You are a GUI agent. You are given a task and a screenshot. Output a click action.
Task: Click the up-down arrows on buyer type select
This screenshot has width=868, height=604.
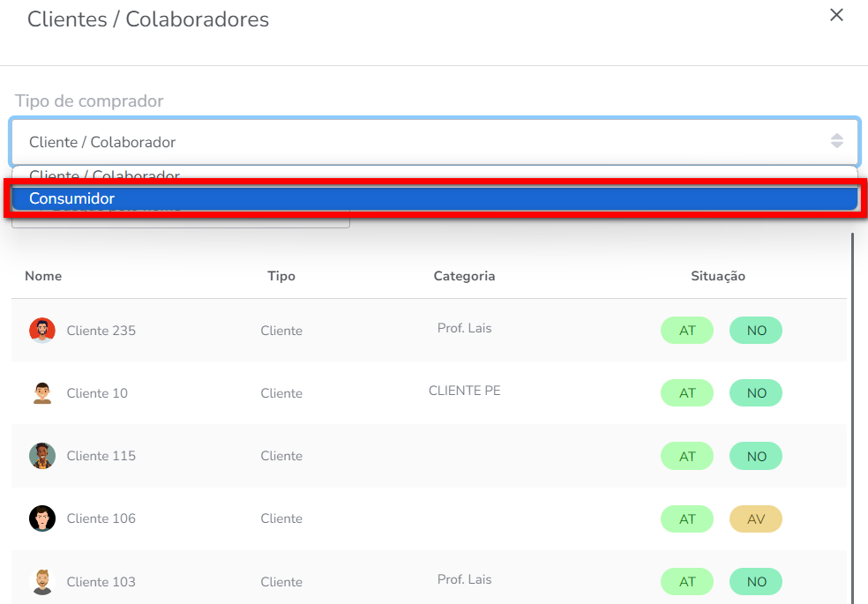point(836,141)
